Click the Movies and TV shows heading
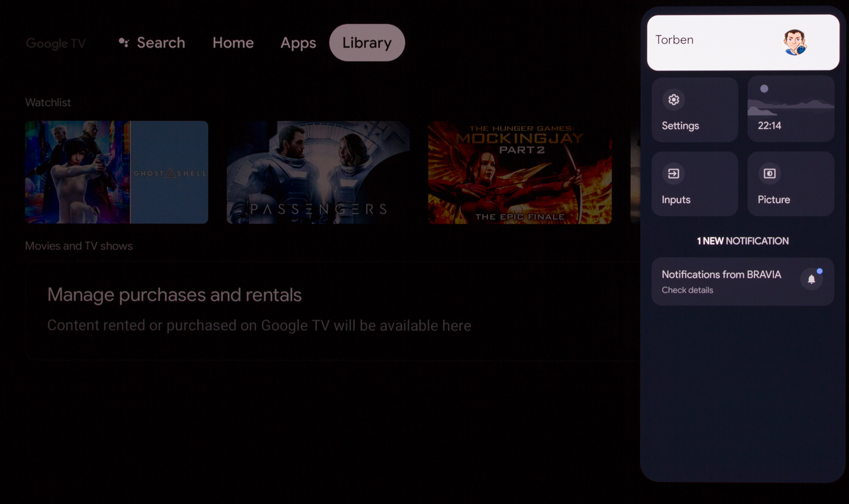This screenshot has width=849, height=504. [79, 246]
